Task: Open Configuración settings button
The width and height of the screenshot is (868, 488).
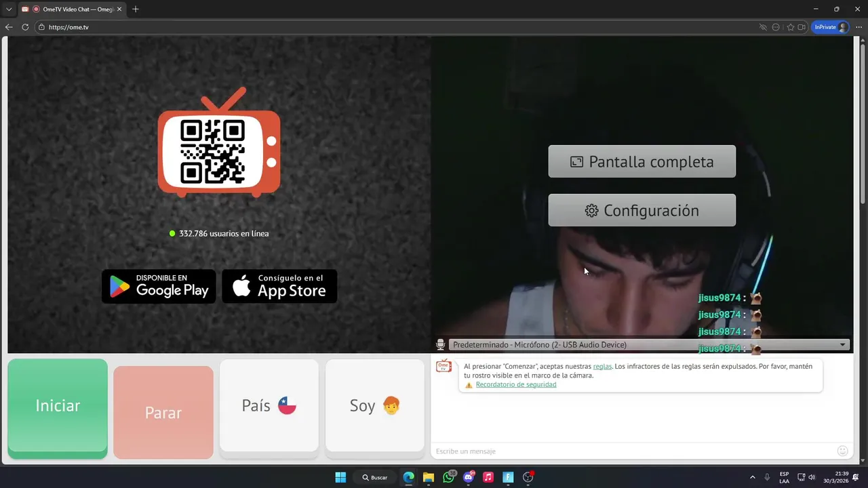Action: (x=642, y=210)
